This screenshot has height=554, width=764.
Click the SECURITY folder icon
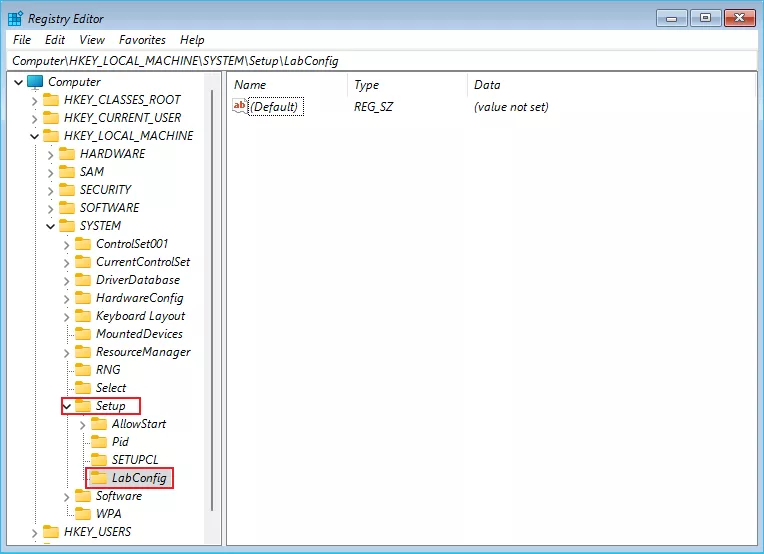[x=67, y=190]
